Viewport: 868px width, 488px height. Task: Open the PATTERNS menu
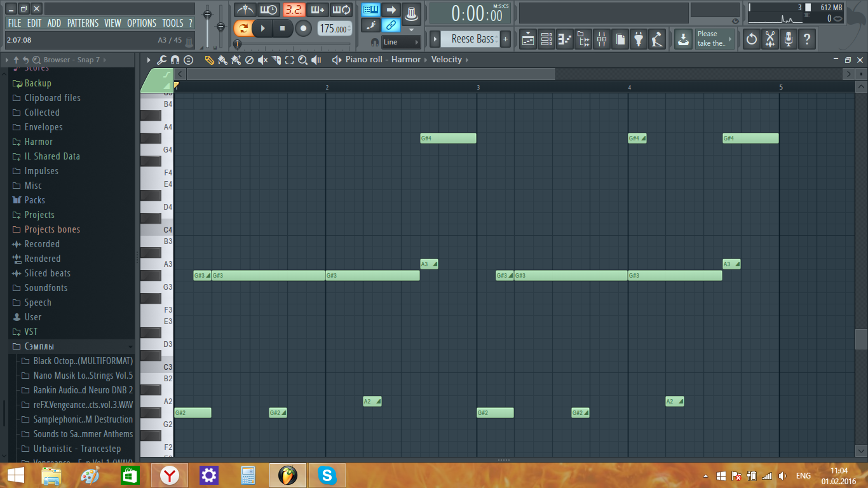[83, 23]
